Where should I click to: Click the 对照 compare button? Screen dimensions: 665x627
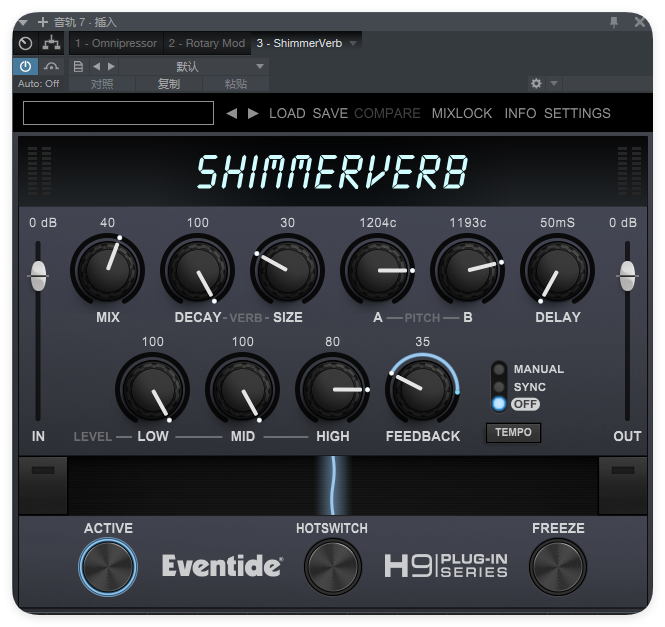102,84
